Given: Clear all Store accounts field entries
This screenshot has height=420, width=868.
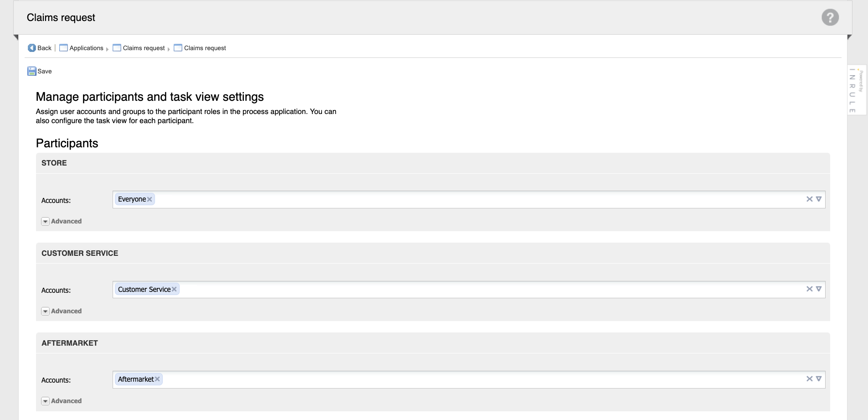Looking at the screenshot, I should click(809, 199).
